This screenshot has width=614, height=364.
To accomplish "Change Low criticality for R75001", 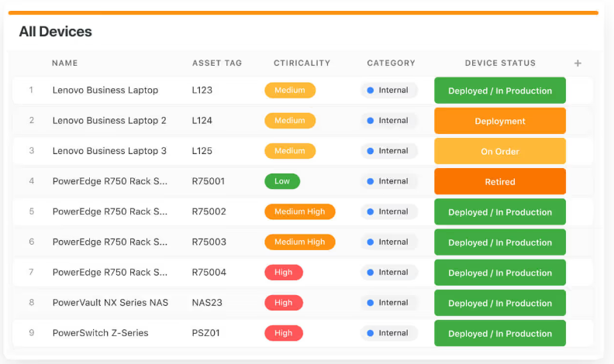I will click(282, 181).
